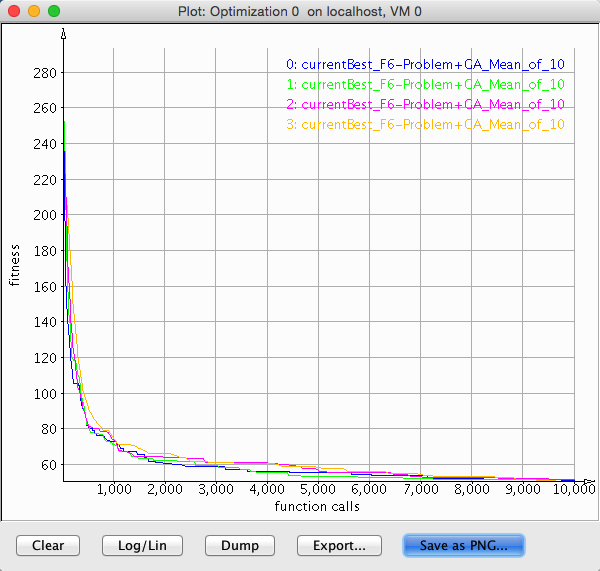Select the blue legend entry 0
The width and height of the screenshot is (600, 571).
(425, 65)
